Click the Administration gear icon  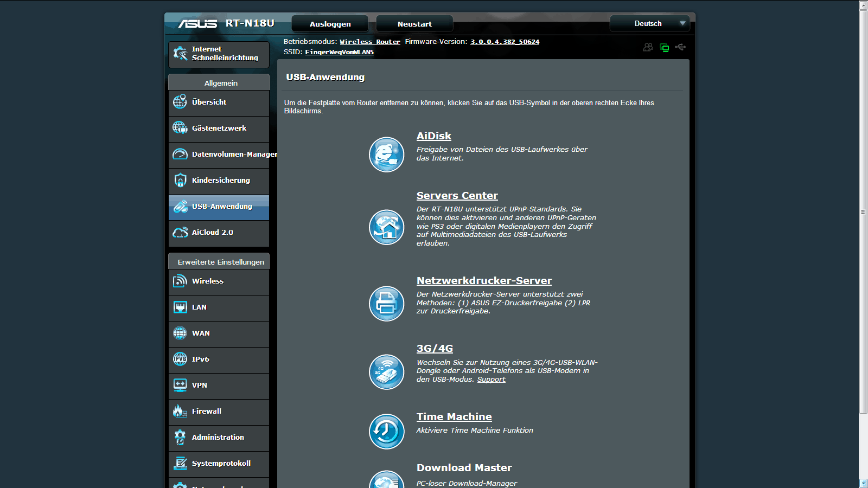pos(180,437)
